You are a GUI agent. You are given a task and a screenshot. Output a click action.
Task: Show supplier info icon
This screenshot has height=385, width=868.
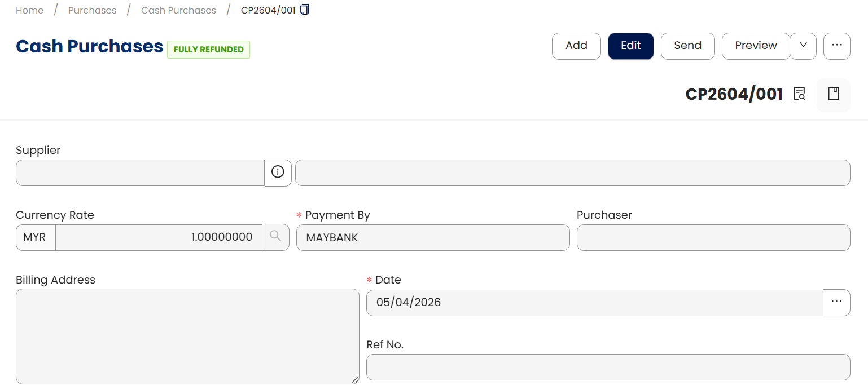tap(278, 172)
